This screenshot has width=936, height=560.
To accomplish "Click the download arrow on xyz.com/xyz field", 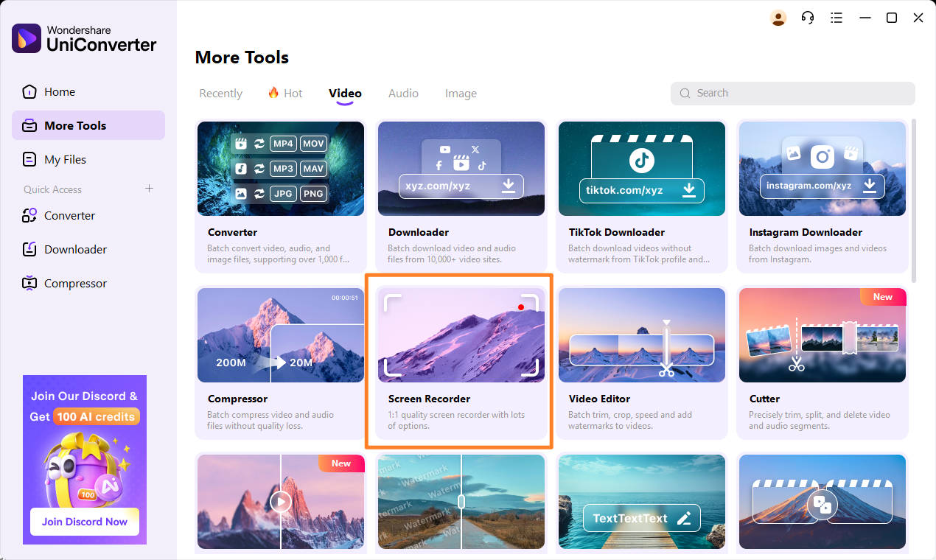I will pyautogui.click(x=509, y=186).
